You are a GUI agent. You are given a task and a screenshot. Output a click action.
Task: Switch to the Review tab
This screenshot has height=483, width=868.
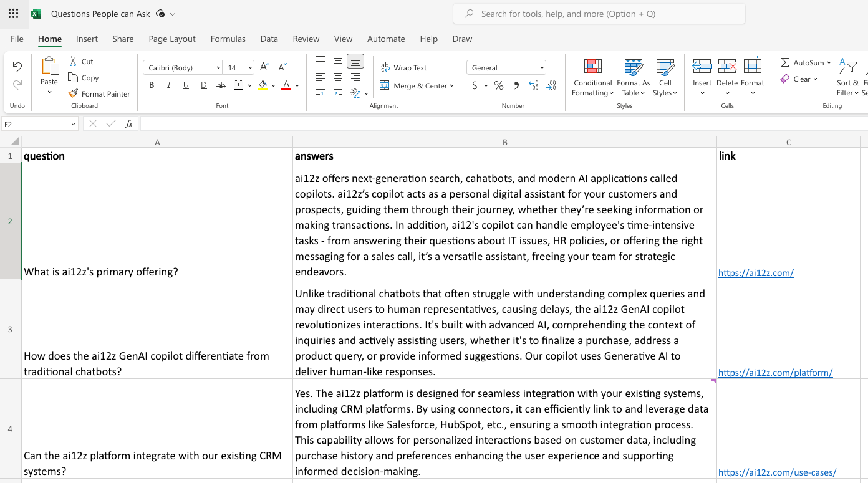coord(306,39)
